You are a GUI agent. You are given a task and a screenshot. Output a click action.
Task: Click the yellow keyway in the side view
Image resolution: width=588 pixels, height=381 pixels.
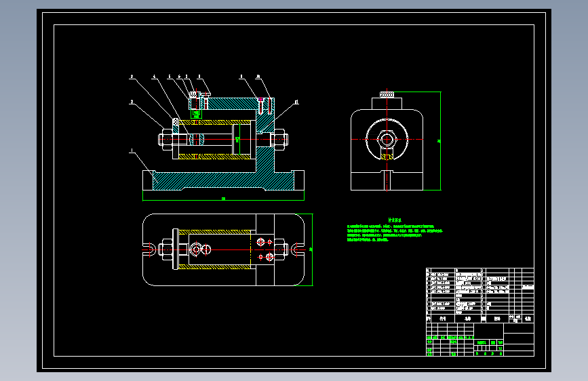387,155
